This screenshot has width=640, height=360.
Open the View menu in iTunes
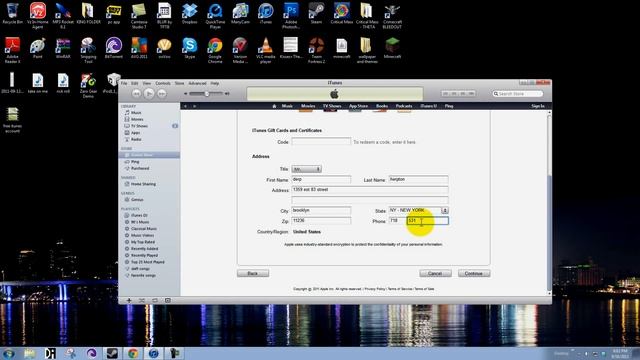pos(147,83)
